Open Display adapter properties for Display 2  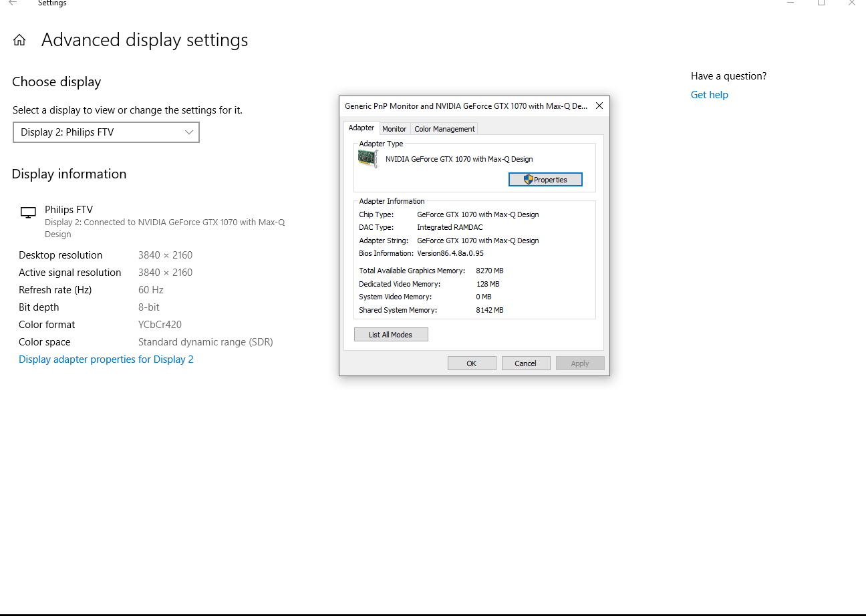[106, 359]
